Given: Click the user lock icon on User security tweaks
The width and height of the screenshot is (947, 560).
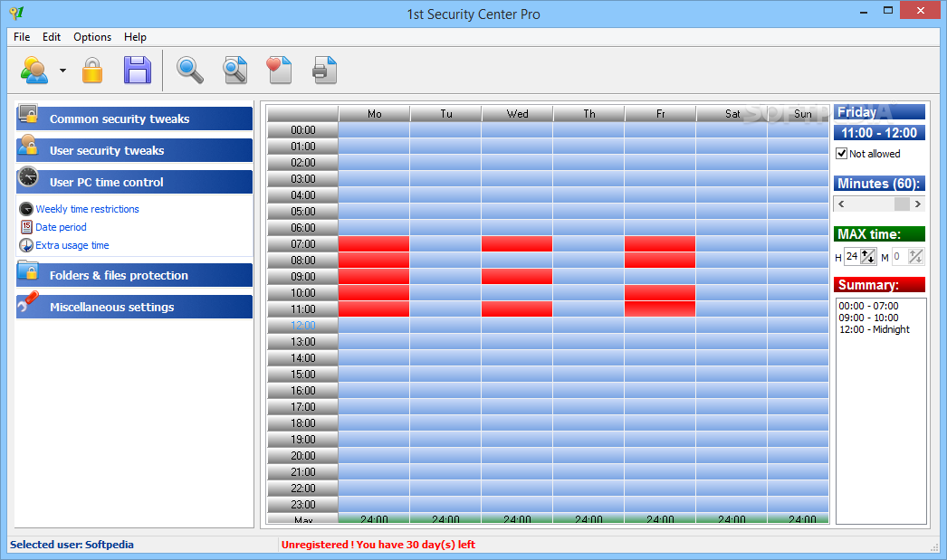Looking at the screenshot, I should click(28, 146).
